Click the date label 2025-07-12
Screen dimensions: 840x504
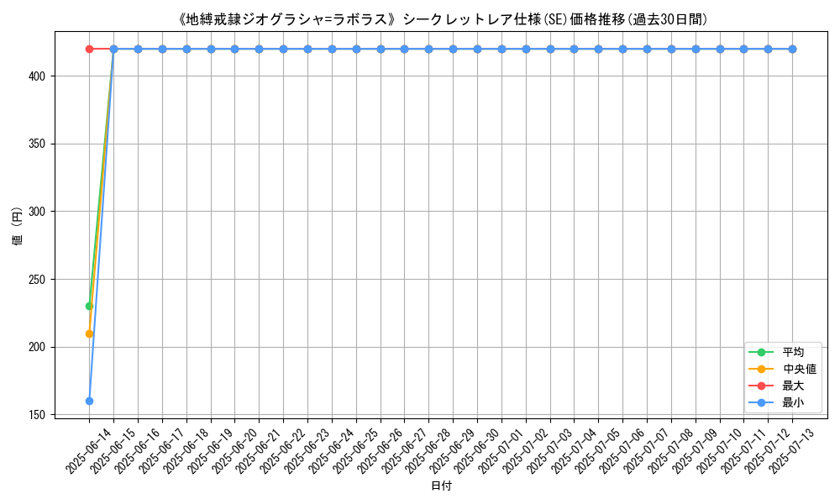click(x=767, y=452)
